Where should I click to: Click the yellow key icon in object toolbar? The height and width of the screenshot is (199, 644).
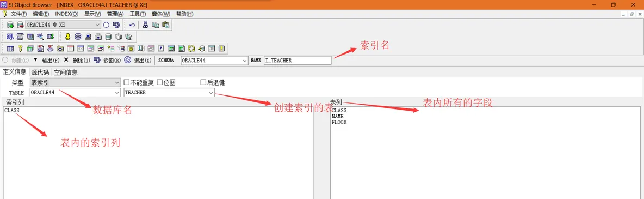tap(20, 49)
